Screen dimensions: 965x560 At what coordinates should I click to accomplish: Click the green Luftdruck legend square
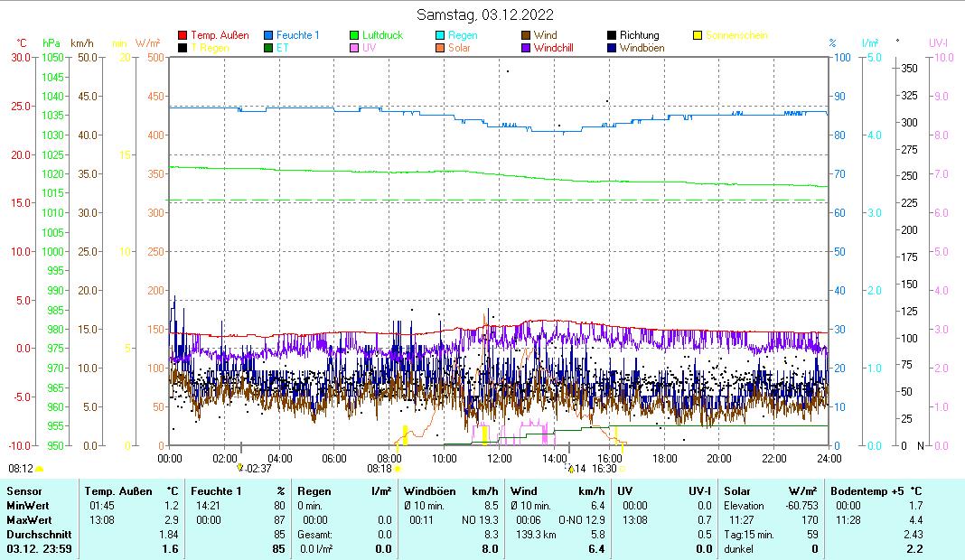355,35
